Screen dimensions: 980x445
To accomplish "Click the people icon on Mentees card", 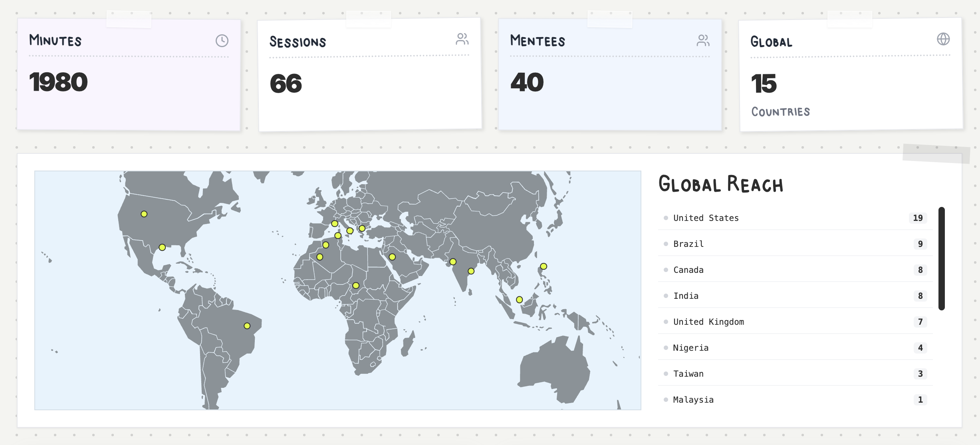I will coord(703,40).
